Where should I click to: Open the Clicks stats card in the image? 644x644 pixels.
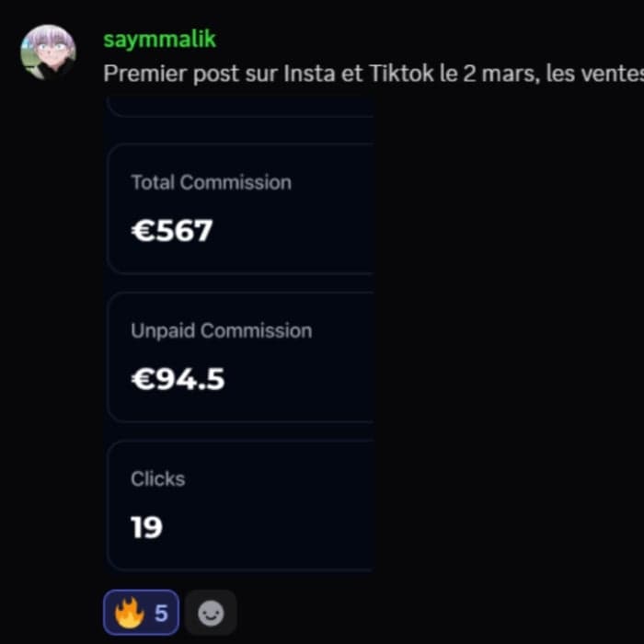click(x=240, y=505)
